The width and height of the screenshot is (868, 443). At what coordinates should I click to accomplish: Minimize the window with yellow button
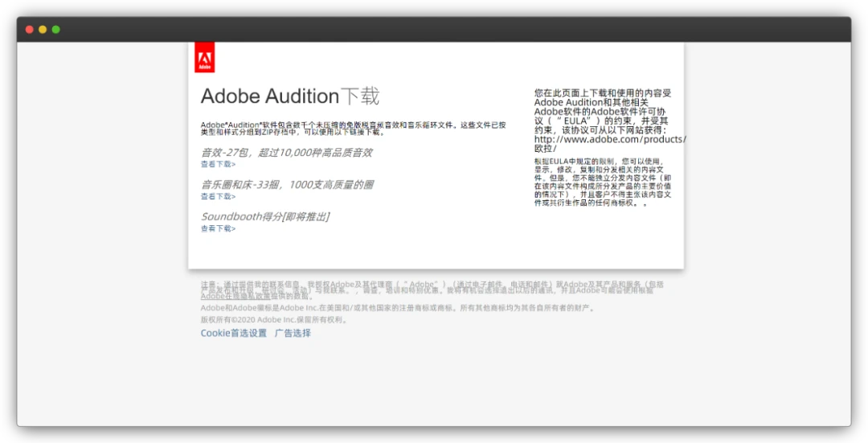click(x=43, y=30)
